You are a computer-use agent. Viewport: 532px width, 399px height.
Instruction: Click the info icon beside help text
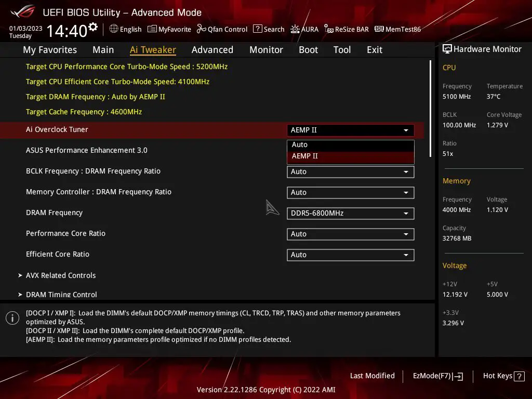(x=12, y=318)
